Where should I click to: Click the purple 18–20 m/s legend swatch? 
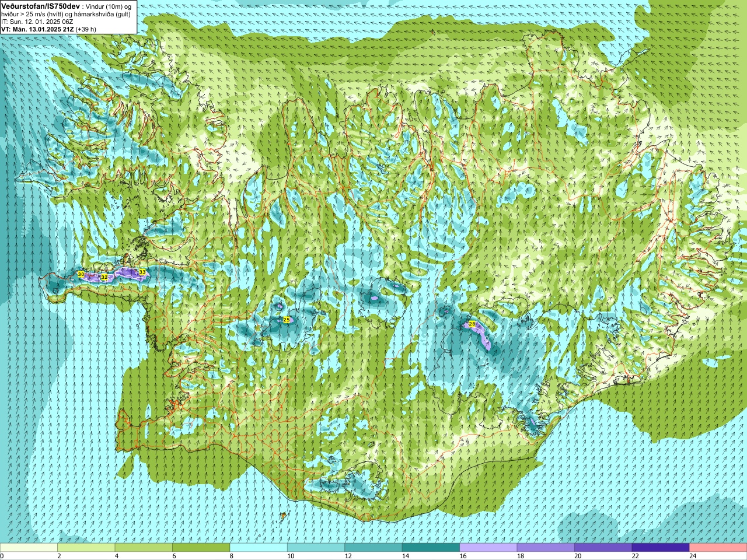(x=546, y=548)
